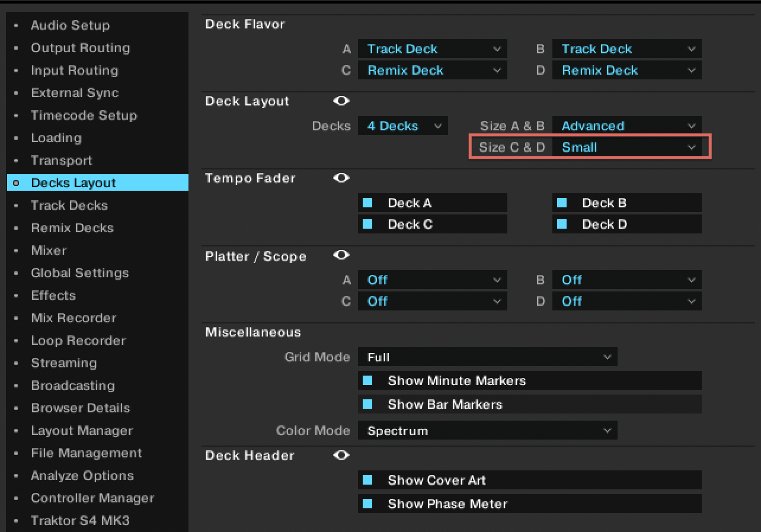Open Platter / Scope dropdown for deck B
Screen dimensions: 761x532
point(626,280)
